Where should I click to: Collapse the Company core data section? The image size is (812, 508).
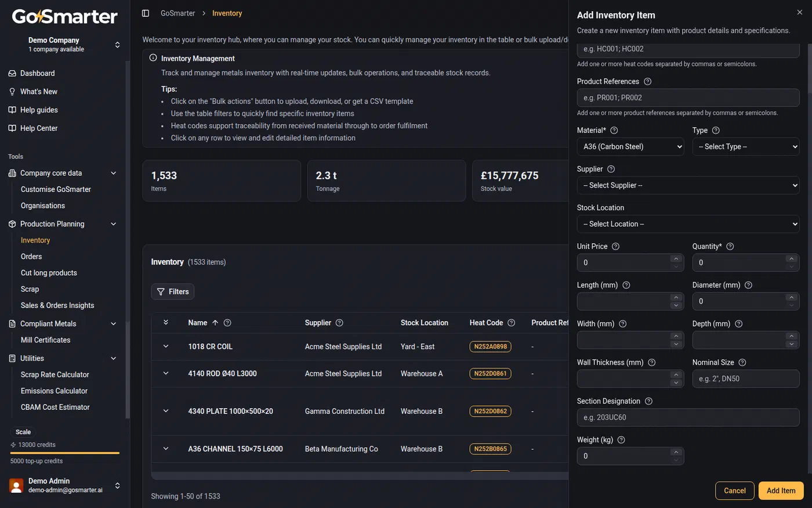114,173
